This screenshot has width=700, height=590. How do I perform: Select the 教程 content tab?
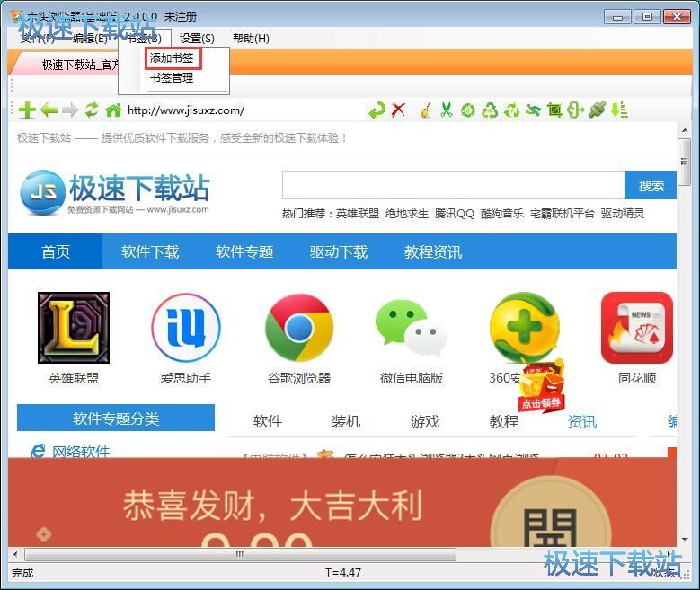coord(503,421)
